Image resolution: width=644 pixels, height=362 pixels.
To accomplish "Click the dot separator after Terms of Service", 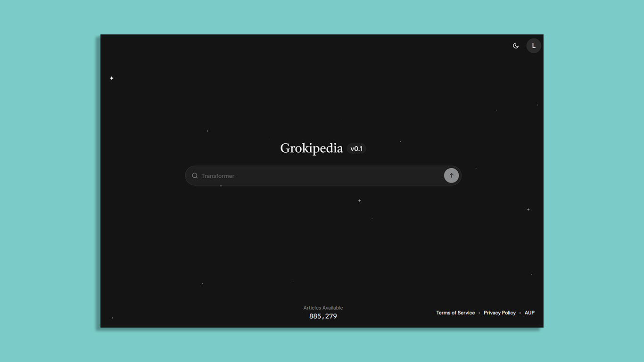I will click(479, 313).
